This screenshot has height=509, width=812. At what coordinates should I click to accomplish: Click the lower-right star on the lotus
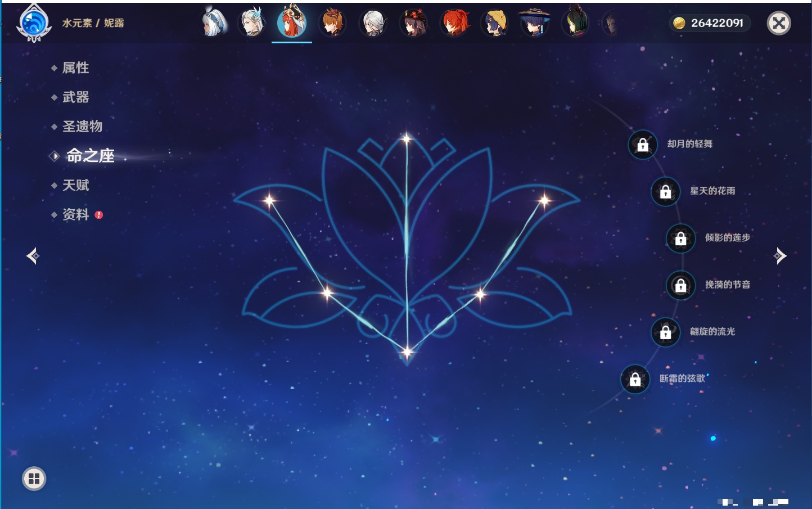(x=481, y=294)
